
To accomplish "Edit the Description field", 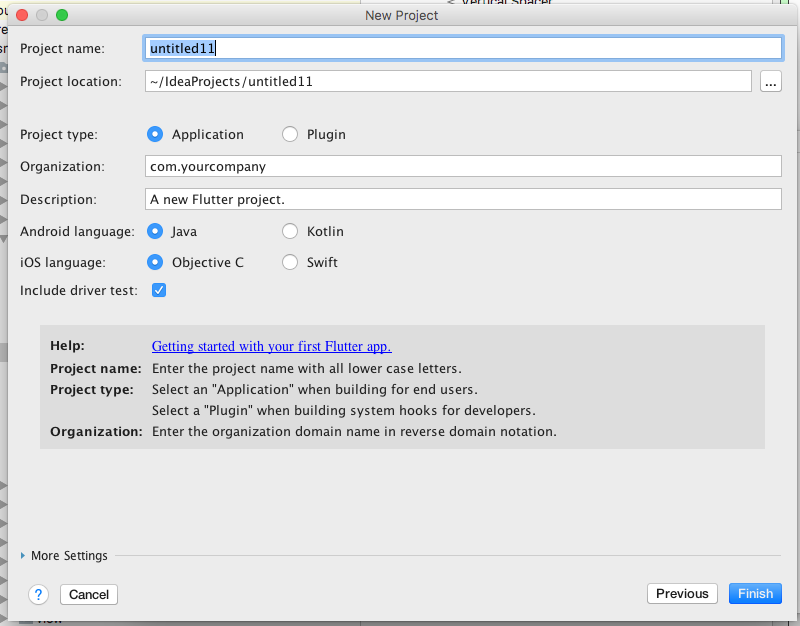I will (x=463, y=199).
